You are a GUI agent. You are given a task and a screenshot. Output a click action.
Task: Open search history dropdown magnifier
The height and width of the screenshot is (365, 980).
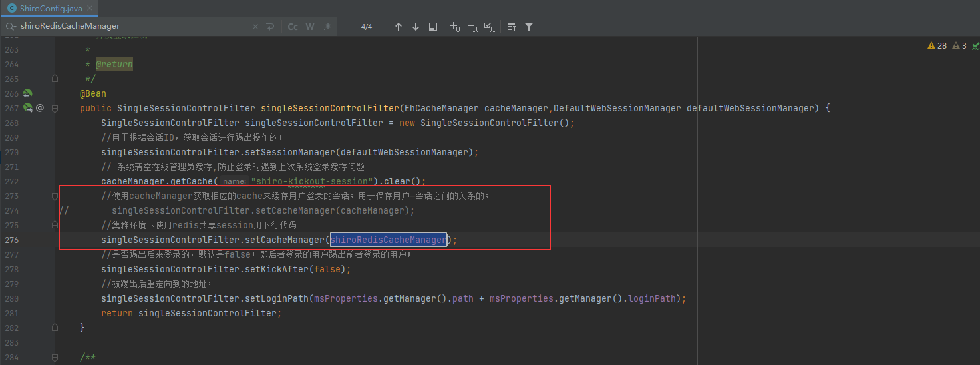pyautogui.click(x=10, y=27)
